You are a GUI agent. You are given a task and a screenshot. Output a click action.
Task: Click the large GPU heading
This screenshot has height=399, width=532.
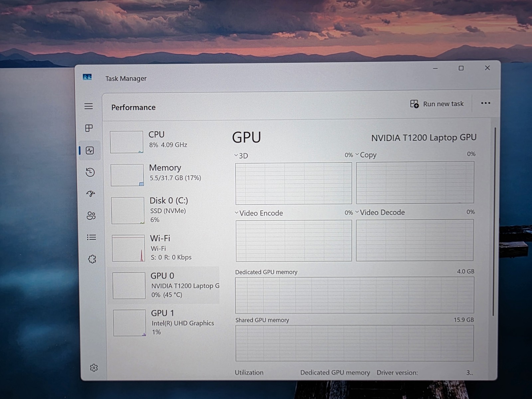[x=246, y=137]
